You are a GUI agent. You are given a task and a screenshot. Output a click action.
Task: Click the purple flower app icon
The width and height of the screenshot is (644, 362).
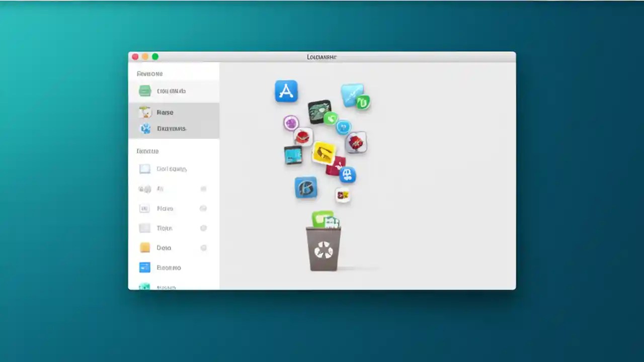point(291,123)
